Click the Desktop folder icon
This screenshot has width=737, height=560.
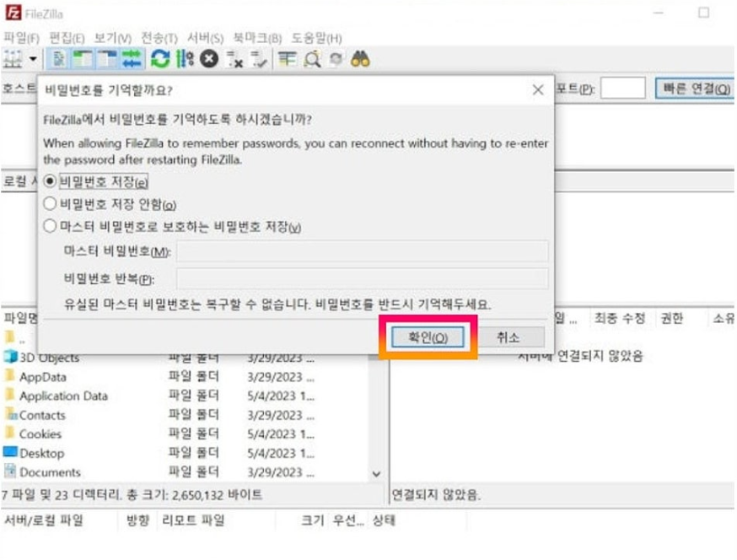pos(10,452)
